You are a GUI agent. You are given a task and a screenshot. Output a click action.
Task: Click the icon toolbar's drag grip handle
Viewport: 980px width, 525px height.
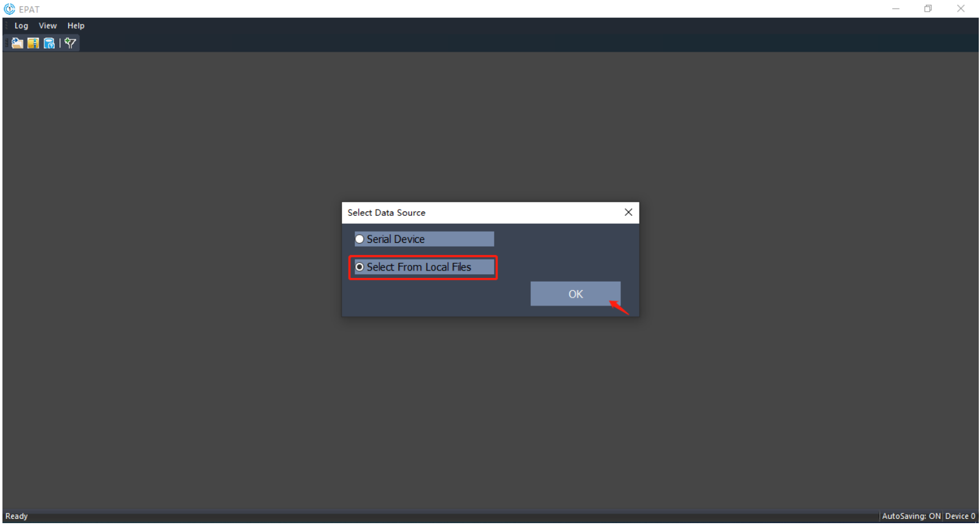coord(6,43)
